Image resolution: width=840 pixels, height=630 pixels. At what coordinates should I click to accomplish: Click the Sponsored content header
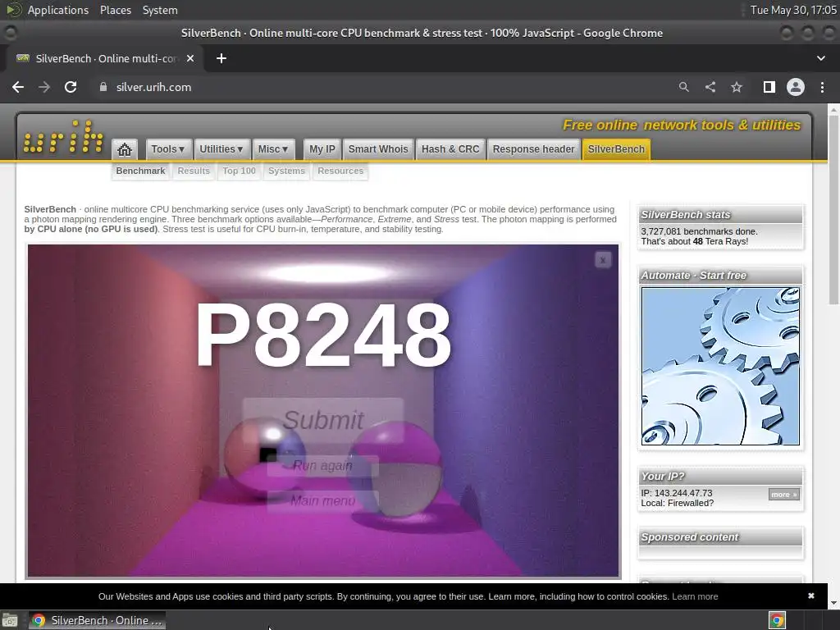[x=720, y=536]
